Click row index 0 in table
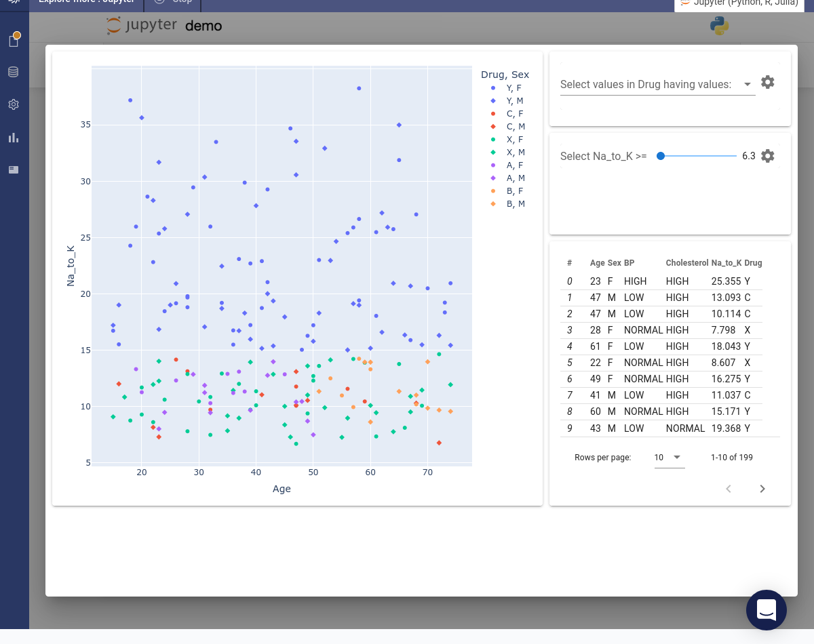The width and height of the screenshot is (814, 644). 570,281
